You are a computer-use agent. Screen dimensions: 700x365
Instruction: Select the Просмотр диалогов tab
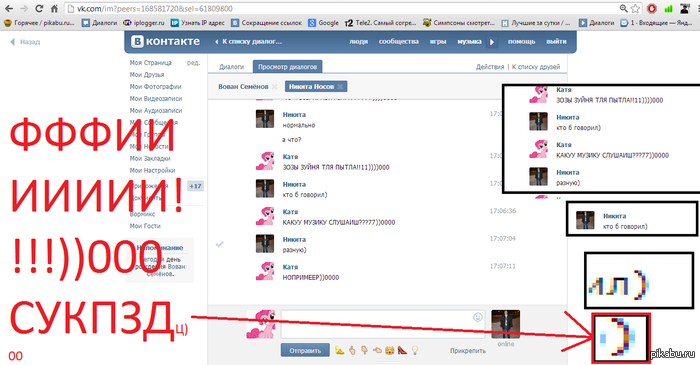(288, 67)
